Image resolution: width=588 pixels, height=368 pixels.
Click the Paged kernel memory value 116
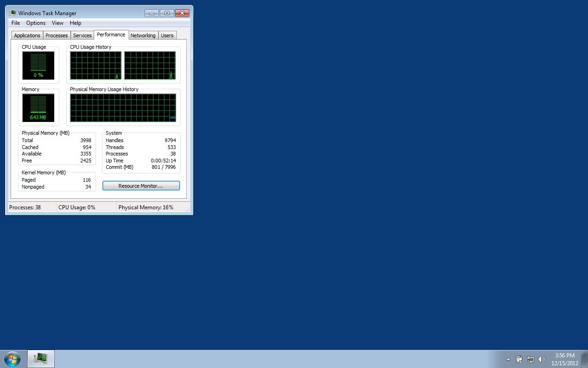click(87, 180)
